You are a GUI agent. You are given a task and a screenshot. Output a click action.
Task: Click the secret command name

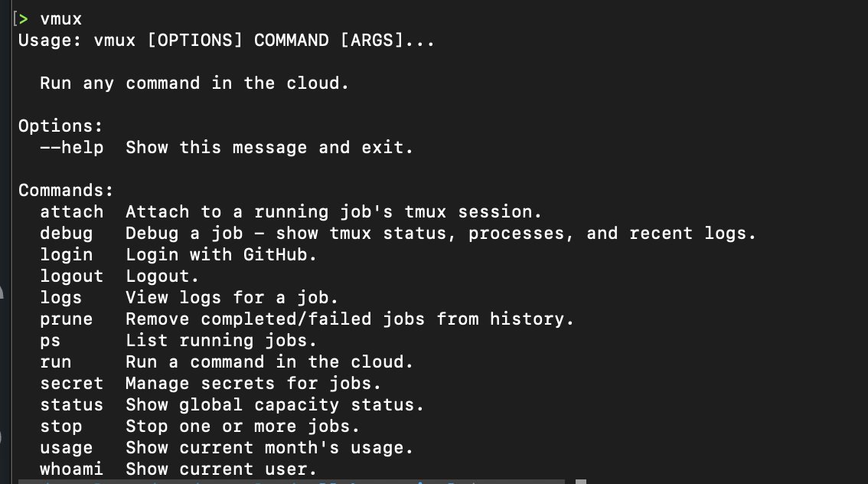(71, 383)
